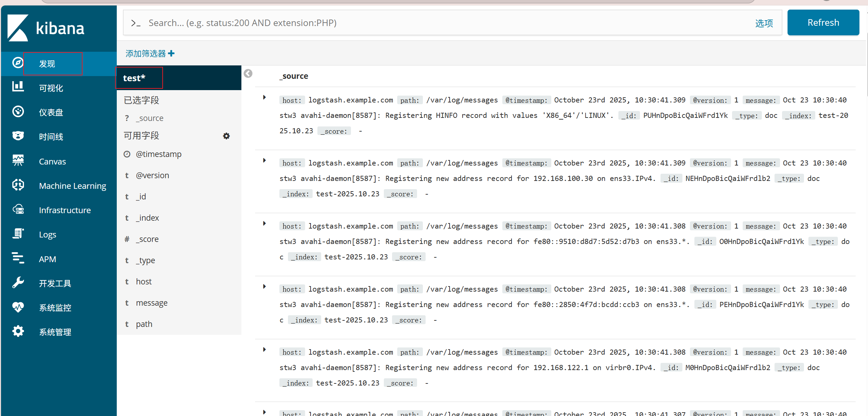Open the Canvas icon in sidebar
This screenshot has width=868, height=416.
pos(18,160)
